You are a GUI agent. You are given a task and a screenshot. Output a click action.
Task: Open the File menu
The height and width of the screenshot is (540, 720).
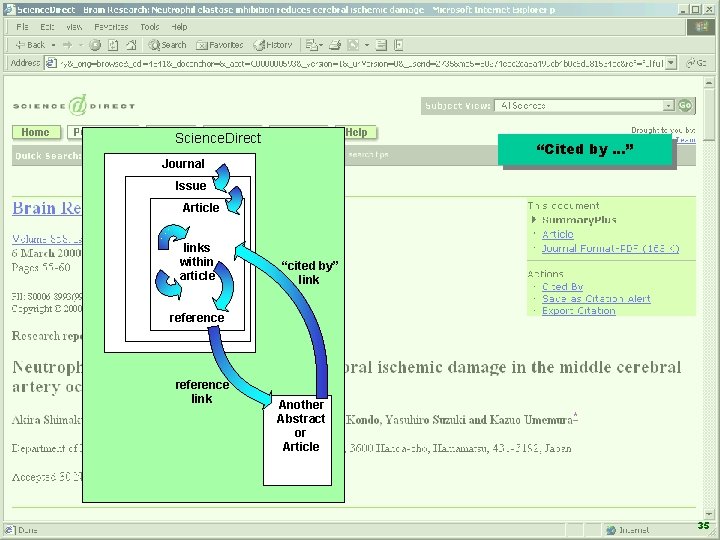point(22,27)
